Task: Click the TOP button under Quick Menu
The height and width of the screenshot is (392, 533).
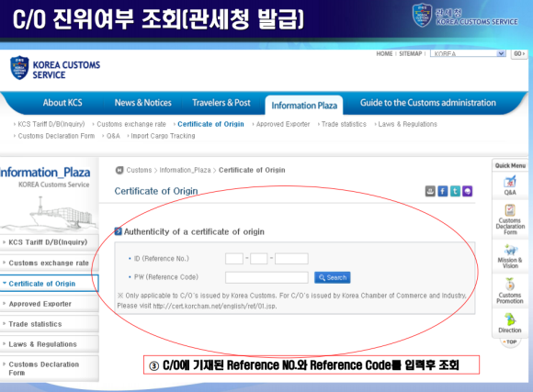Action: 510,342
